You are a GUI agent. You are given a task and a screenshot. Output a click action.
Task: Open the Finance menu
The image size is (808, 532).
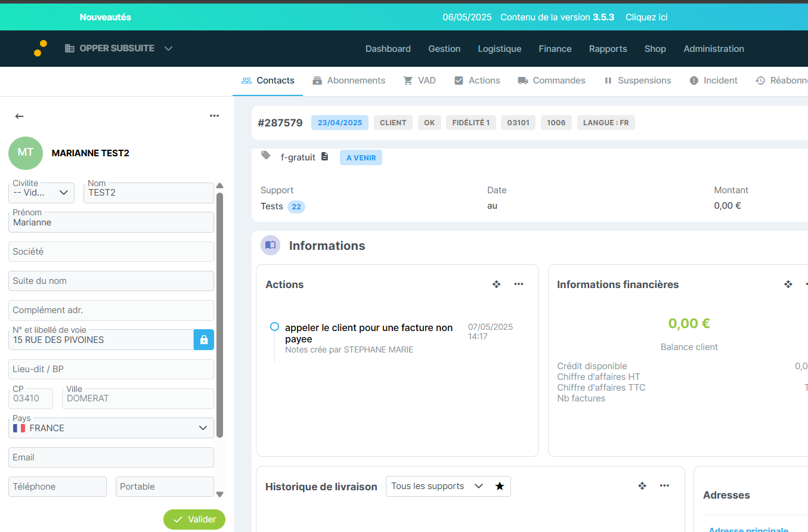point(555,49)
